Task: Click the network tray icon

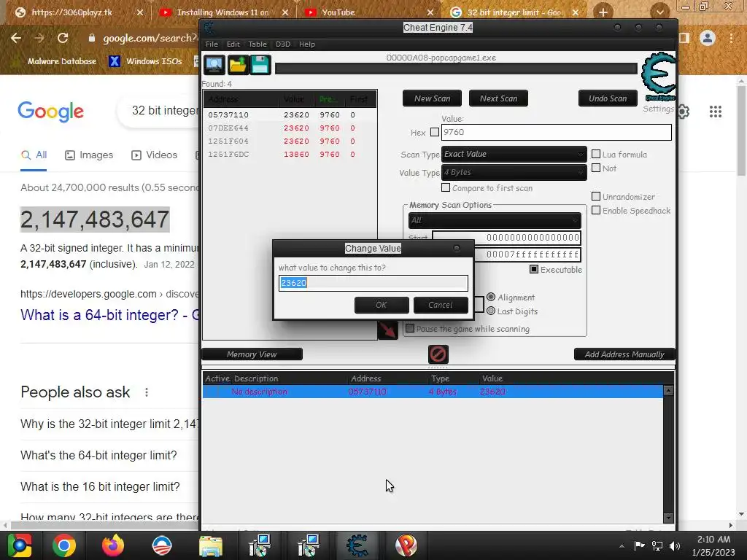Action: point(657,545)
